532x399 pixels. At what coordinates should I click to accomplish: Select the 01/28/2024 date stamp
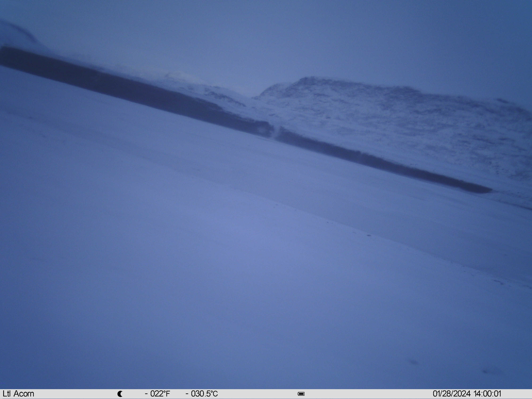click(452, 394)
